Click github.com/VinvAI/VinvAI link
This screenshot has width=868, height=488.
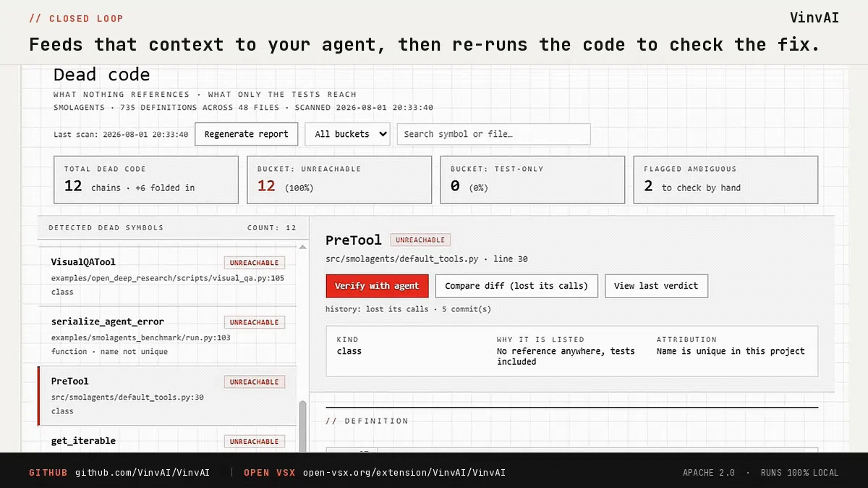point(142,473)
